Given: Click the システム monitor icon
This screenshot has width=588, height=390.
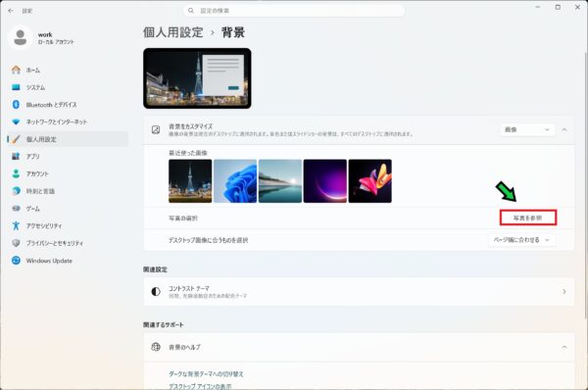Looking at the screenshot, I should point(16,87).
